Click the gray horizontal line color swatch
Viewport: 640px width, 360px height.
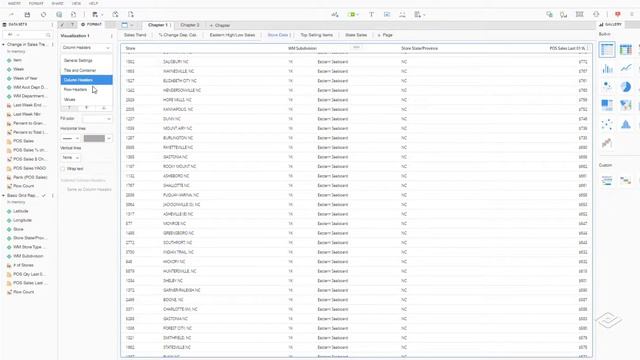94,138
